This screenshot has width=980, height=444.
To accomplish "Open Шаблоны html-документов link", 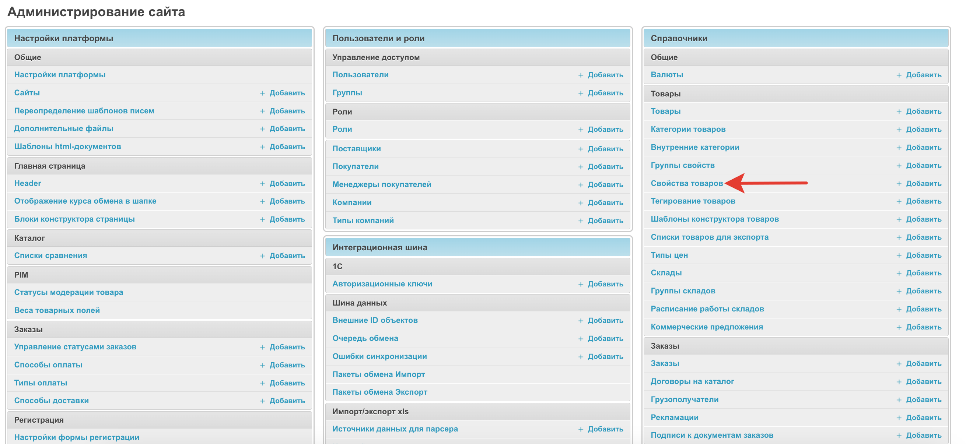I will pos(67,147).
